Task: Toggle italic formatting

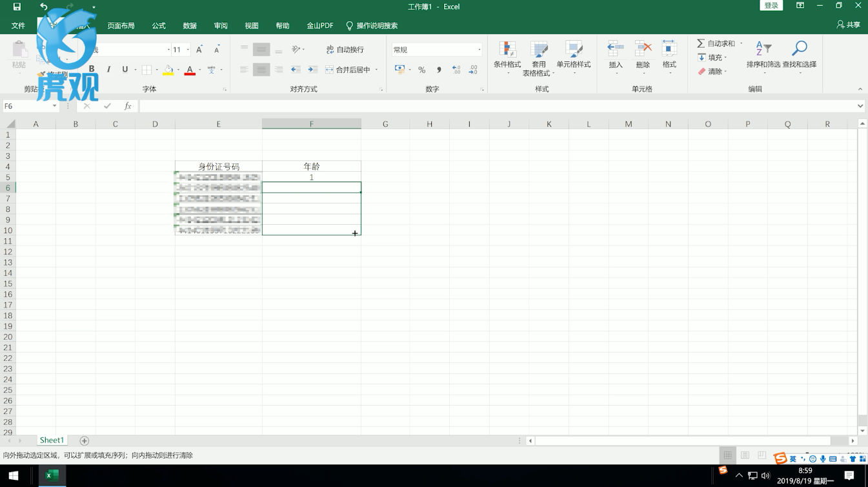Action: click(x=108, y=69)
